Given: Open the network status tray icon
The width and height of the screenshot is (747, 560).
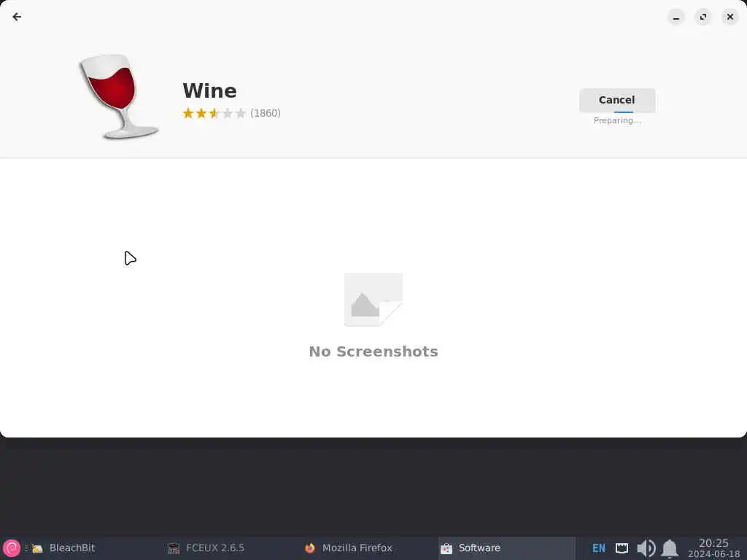Looking at the screenshot, I should coord(622,548).
